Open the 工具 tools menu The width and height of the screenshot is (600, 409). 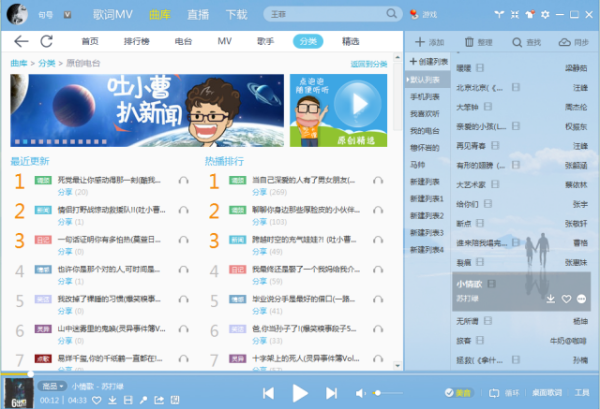coord(582,393)
